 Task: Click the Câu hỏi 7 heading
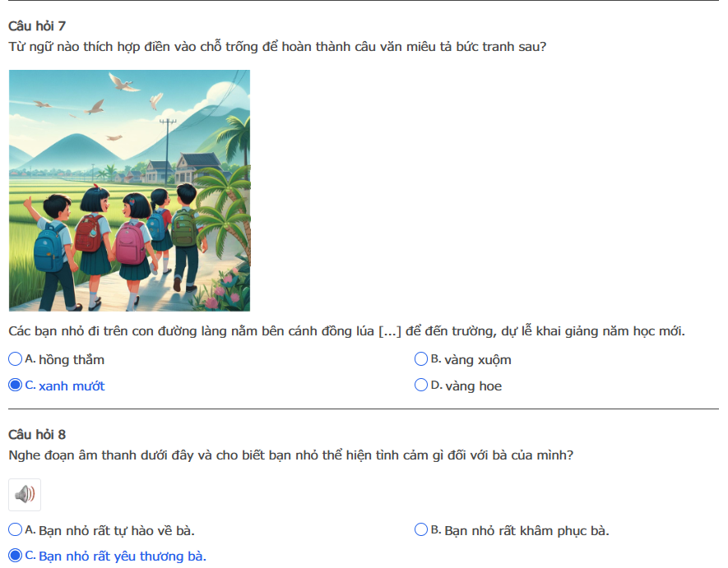pos(37,26)
